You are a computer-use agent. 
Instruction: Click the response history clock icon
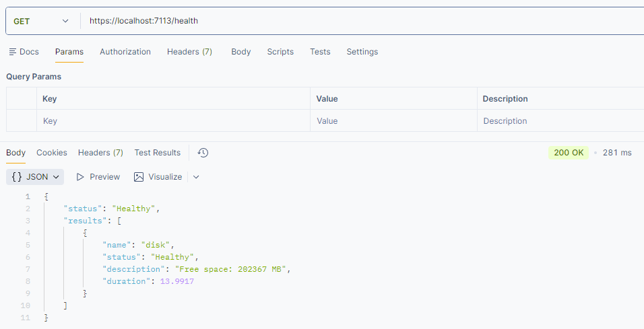[203, 153]
